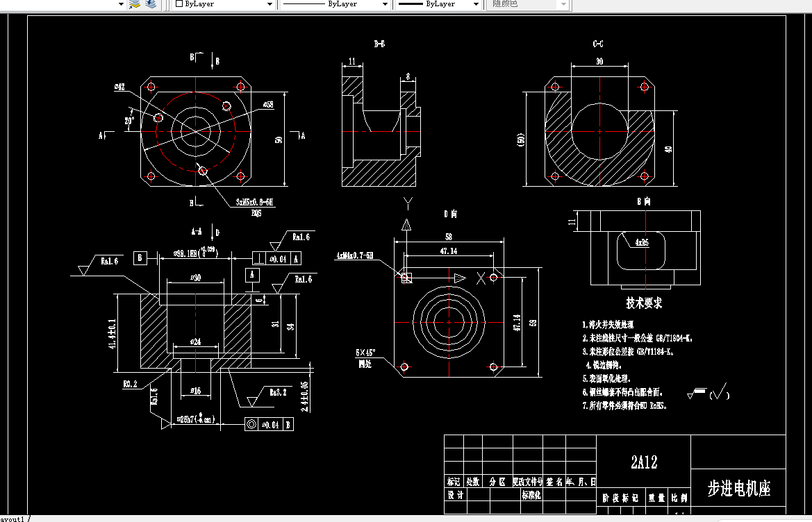
Task: Open the Lineweight Control ByLayer dropdown
Action: point(476,4)
